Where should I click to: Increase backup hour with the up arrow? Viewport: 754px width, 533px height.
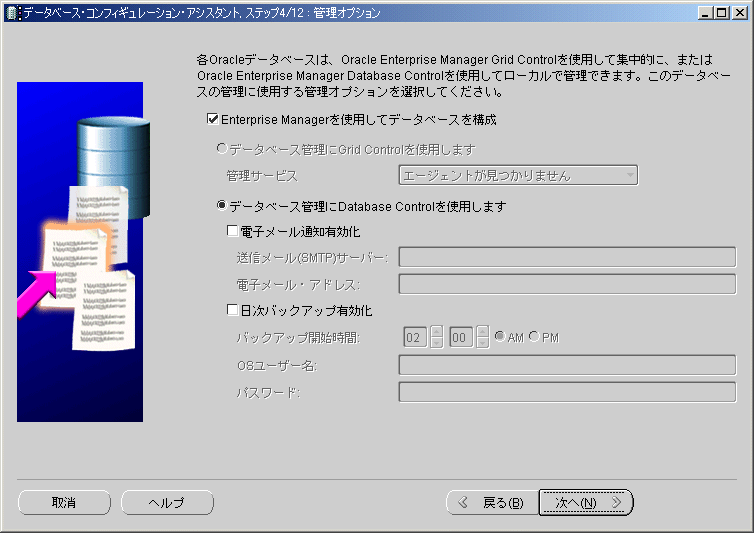437,331
